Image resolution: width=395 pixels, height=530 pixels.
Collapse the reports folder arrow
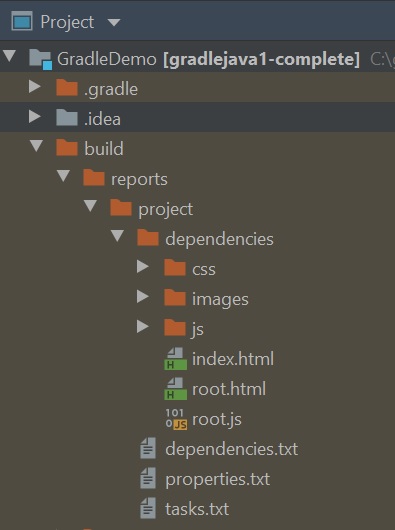coord(63,176)
